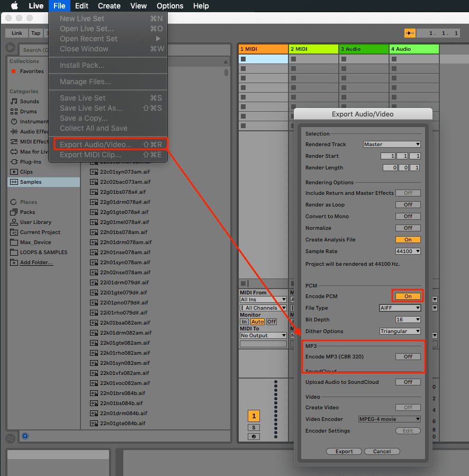469x476 pixels.
Task: Open the Sample Rate 44100 dropdown
Action: (408, 252)
